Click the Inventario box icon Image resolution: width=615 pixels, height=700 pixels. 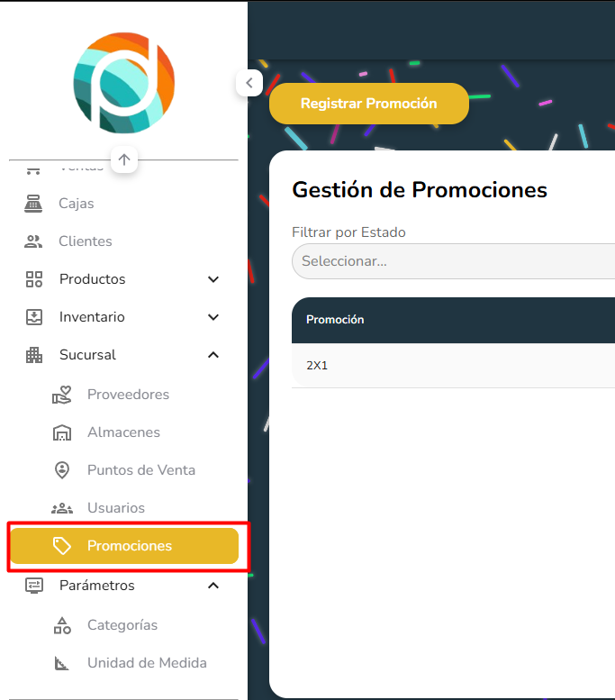click(x=33, y=317)
